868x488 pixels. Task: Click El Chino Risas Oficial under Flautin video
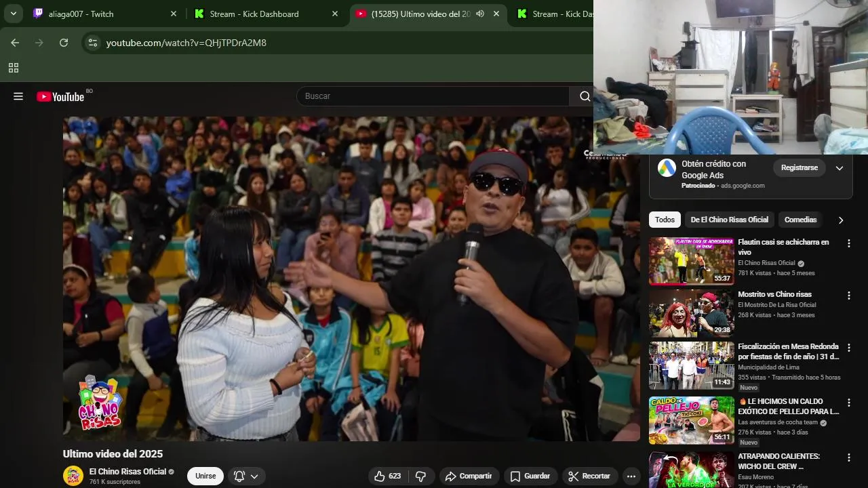[x=766, y=263]
